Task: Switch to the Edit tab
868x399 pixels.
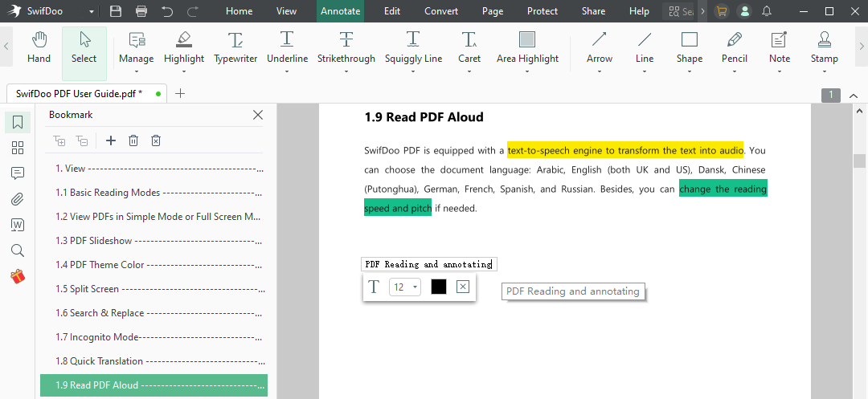Action: pos(392,11)
